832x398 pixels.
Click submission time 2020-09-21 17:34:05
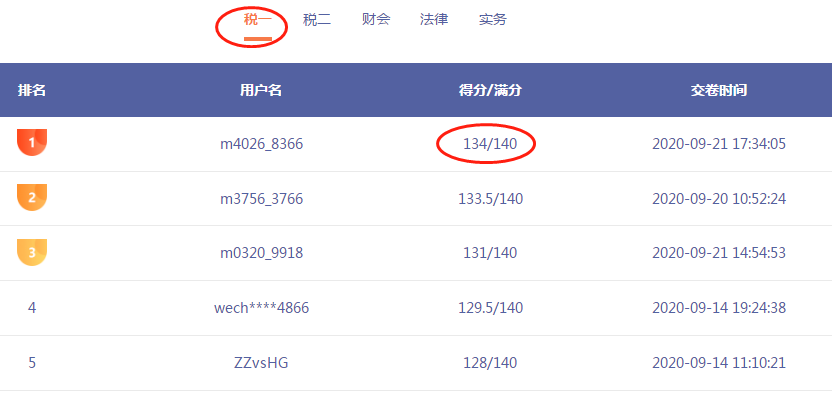coord(719,144)
